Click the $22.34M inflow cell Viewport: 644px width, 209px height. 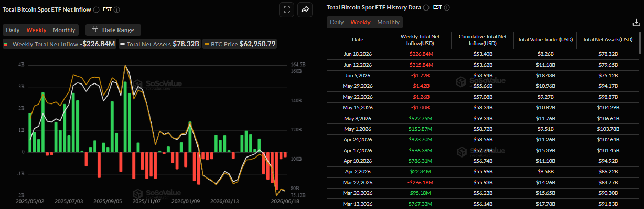tap(420, 172)
